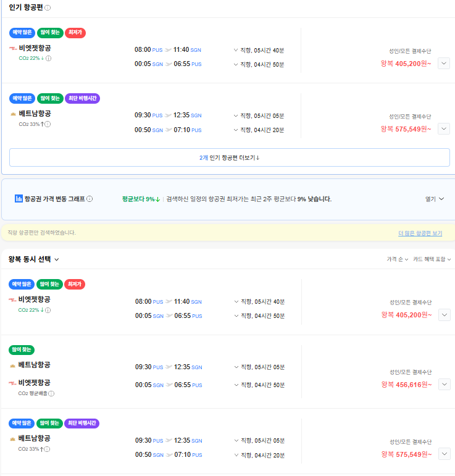The width and height of the screenshot is (455, 476).
Task: Click the 2개 인기 항공편 더보기 button
Action: coord(229,157)
